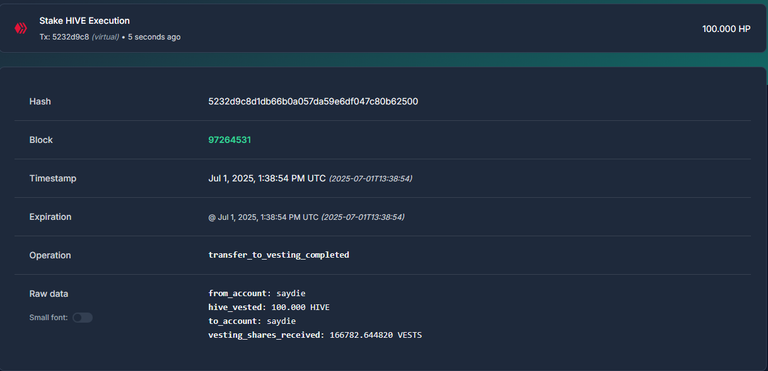This screenshot has width=768, height=371.
Task: Click vesting_shares_received VESTS line
Action: tap(315, 336)
